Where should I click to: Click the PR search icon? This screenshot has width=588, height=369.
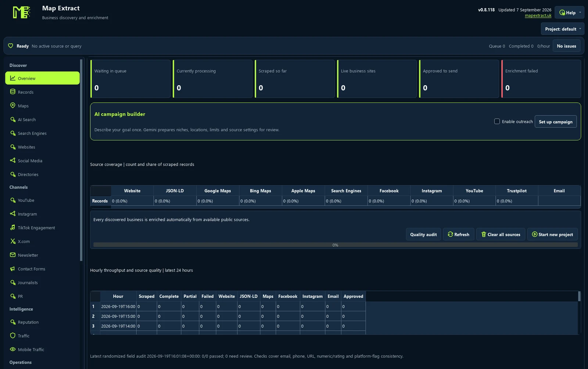(x=12, y=296)
